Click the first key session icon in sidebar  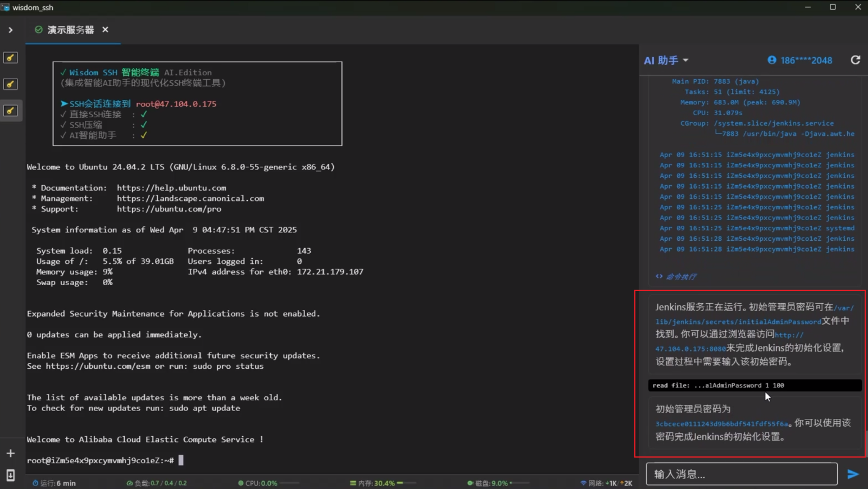11,58
